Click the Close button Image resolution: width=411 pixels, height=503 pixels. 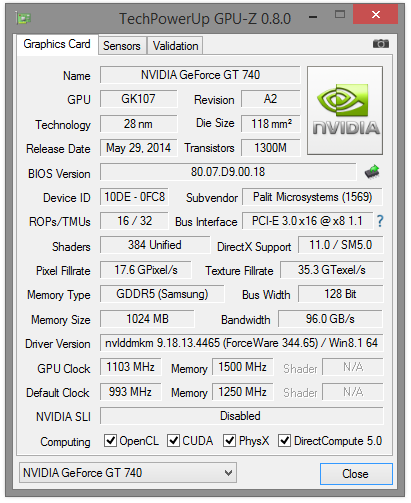(356, 474)
